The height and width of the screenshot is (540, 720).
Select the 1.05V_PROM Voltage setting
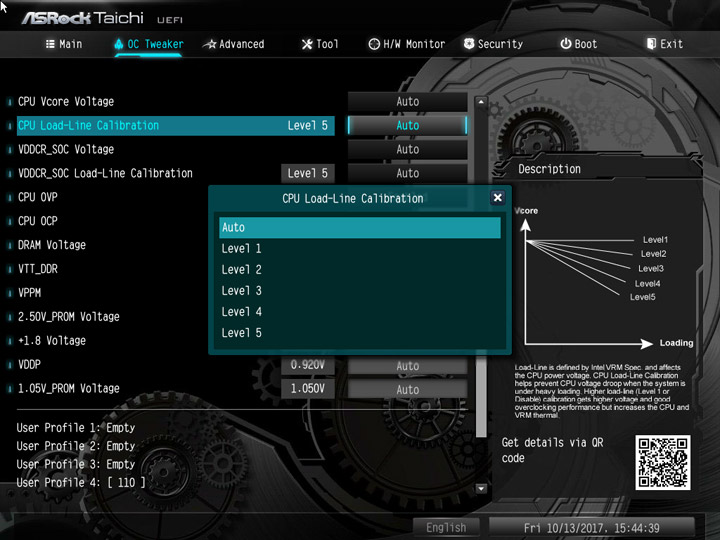68,388
